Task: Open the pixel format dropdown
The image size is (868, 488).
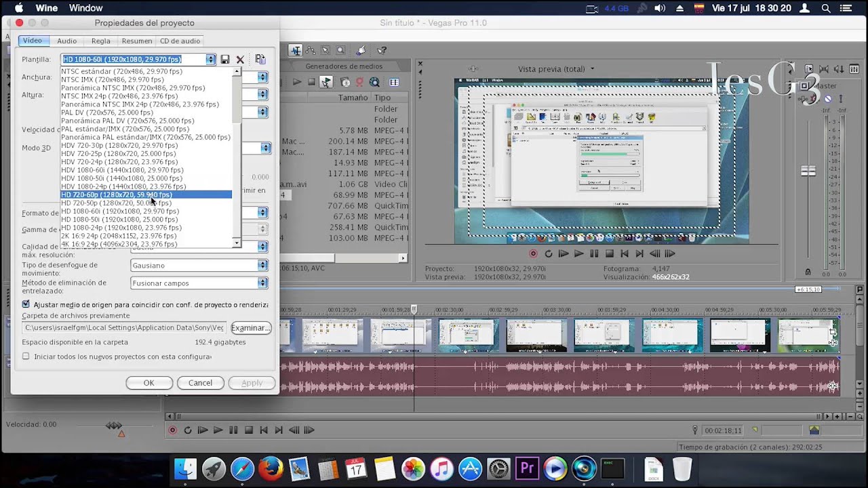Action: [262, 213]
